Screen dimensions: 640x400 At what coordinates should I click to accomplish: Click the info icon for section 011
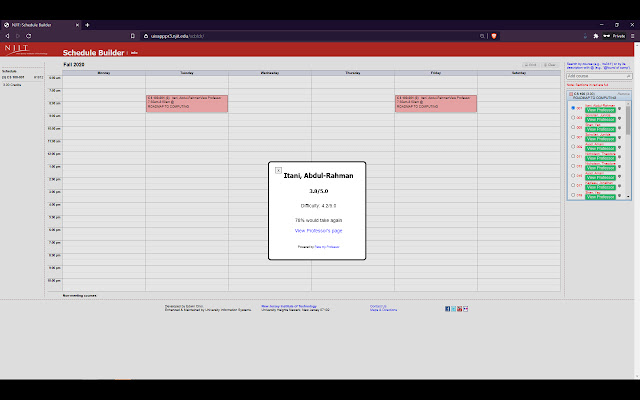click(x=619, y=157)
